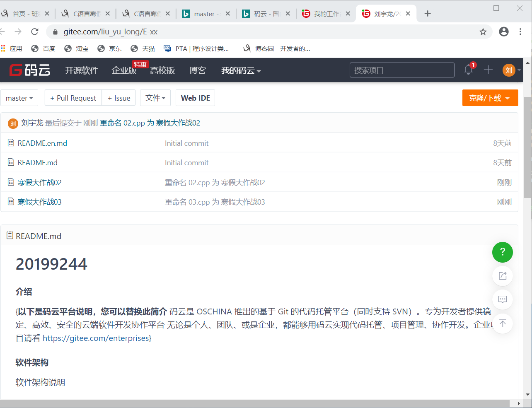Open the 百度 bookmark
This screenshot has width=532, height=408.
[x=43, y=48]
